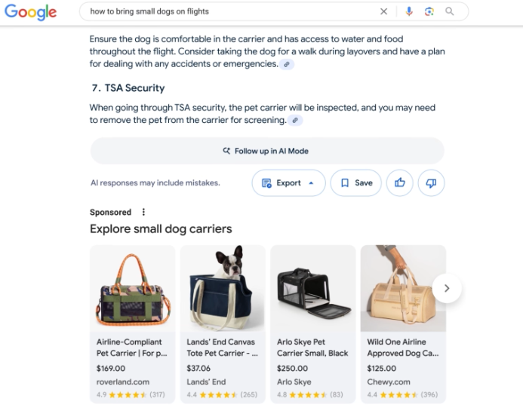The width and height of the screenshot is (523, 420).
Task: Toggle thumbs down on AI response
Action: click(x=431, y=183)
